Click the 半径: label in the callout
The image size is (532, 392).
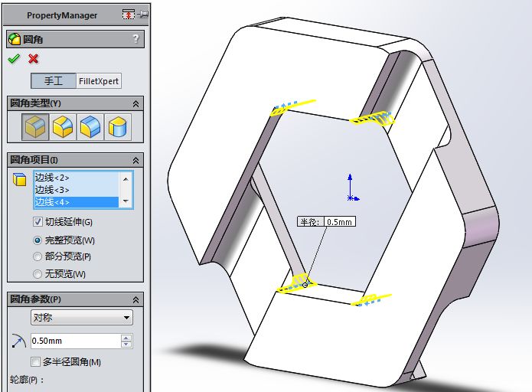click(x=310, y=222)
